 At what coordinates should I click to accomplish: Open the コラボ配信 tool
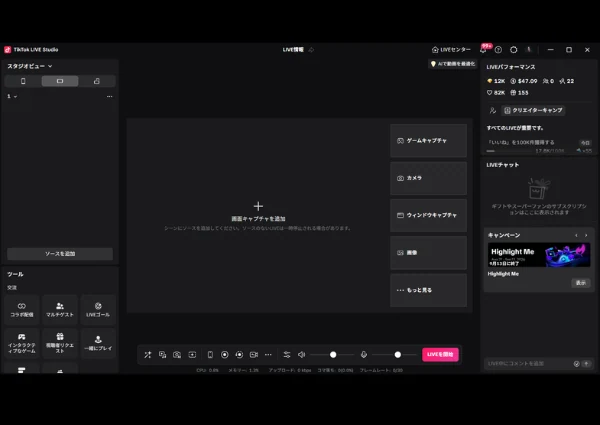coord(22,310)
